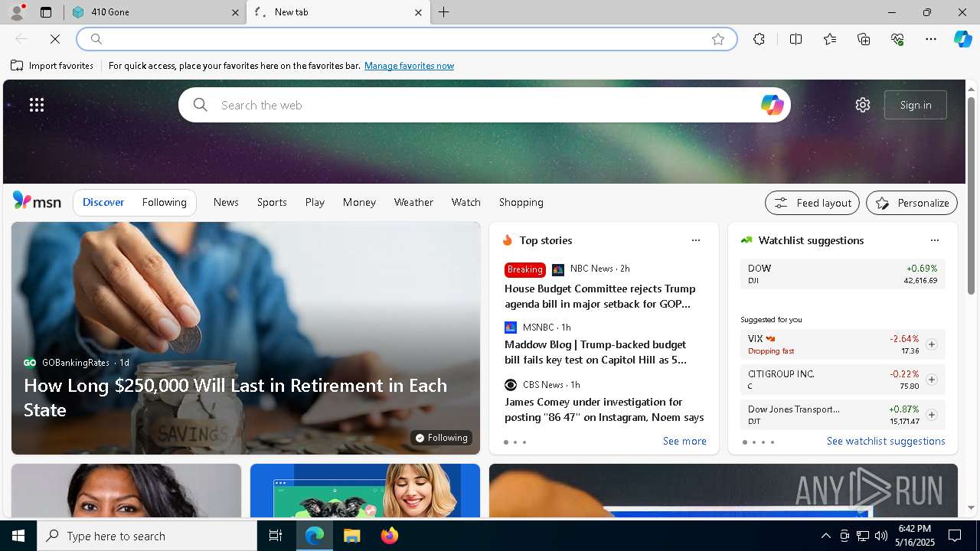
Task: Open the Play menu item
Action: 315,202
